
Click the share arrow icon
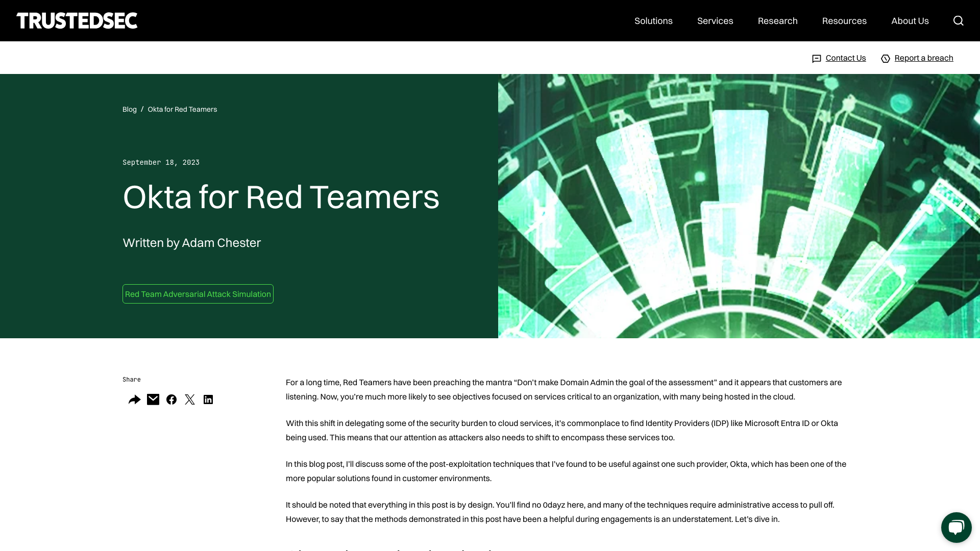click(134, 399)
